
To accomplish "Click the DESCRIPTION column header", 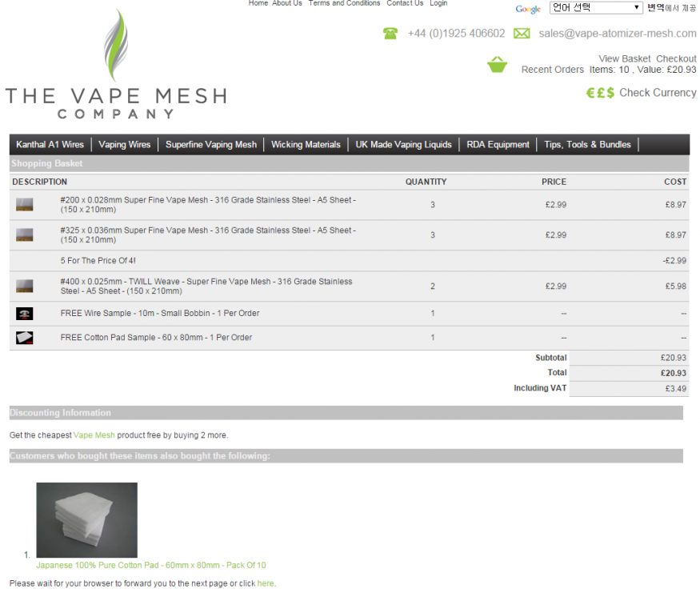I will coord(40,182).
